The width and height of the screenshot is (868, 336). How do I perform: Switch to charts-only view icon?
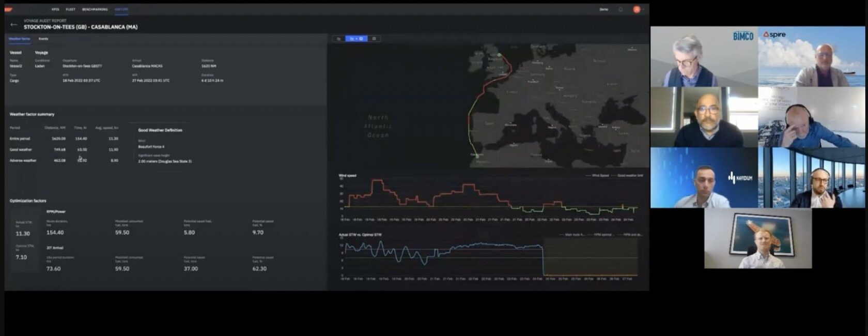tap(339, 39)
